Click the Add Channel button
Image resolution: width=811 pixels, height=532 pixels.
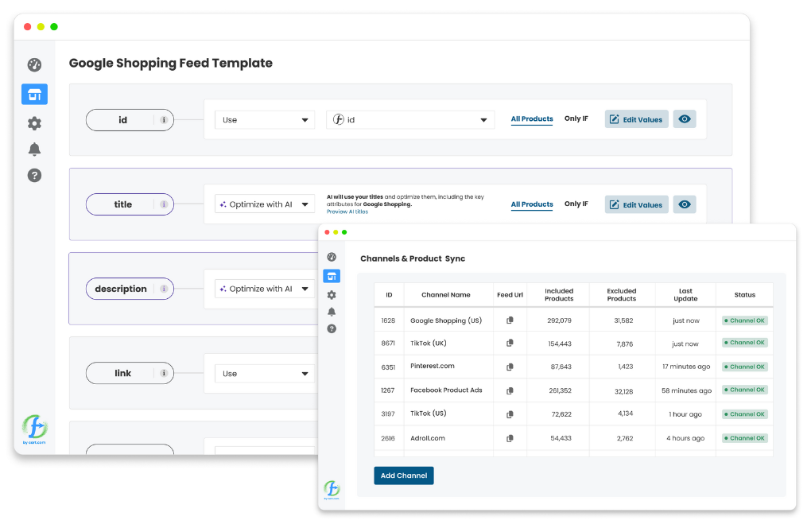coord(404,476)
